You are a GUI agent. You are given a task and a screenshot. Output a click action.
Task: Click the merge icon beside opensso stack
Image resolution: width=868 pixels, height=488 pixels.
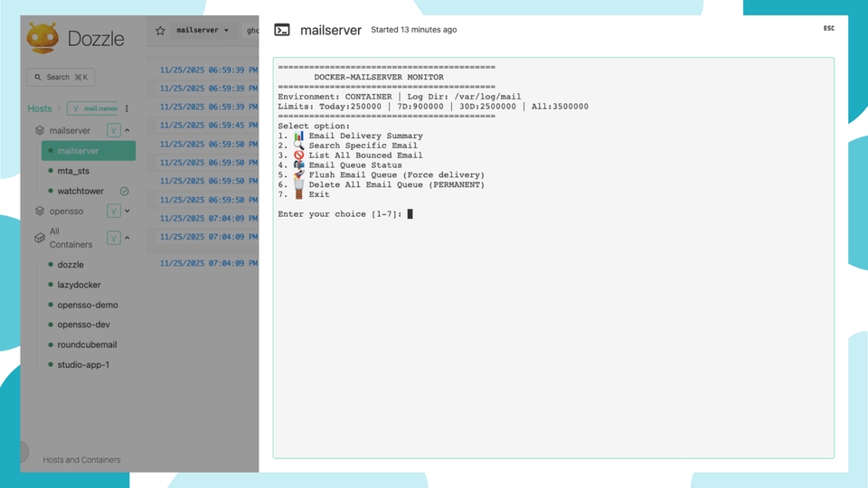pyautogui.click(x=114, y=211)
